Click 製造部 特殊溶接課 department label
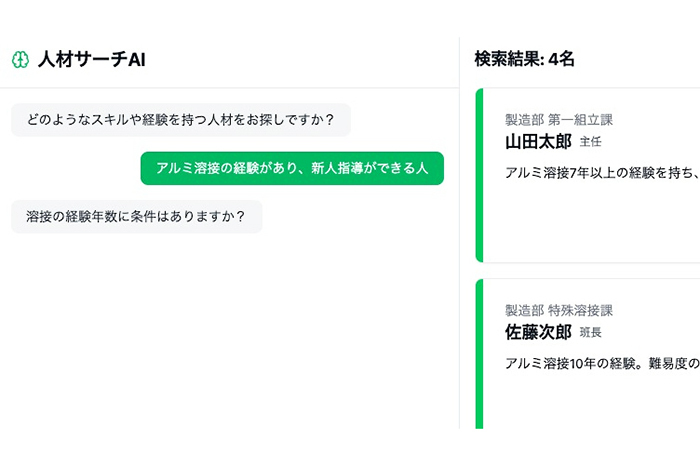The height and width of the screenshot is (466, 700). 558,310
